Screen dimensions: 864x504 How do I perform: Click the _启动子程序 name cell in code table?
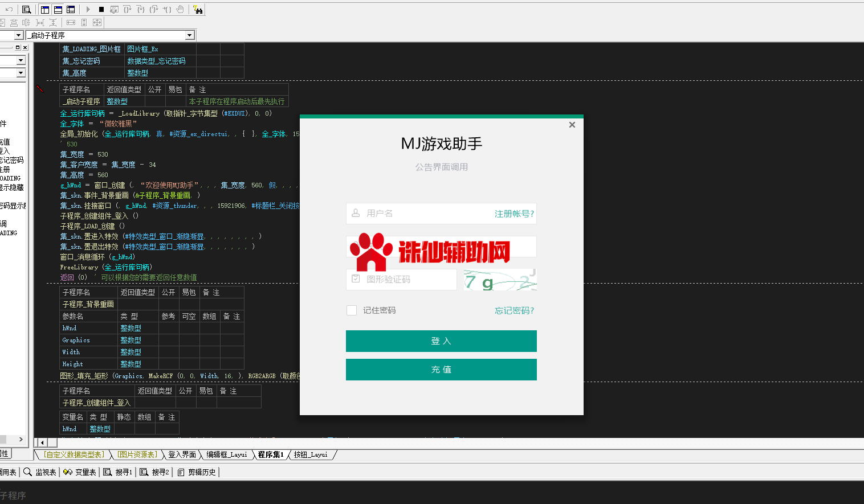pos(82,101)
